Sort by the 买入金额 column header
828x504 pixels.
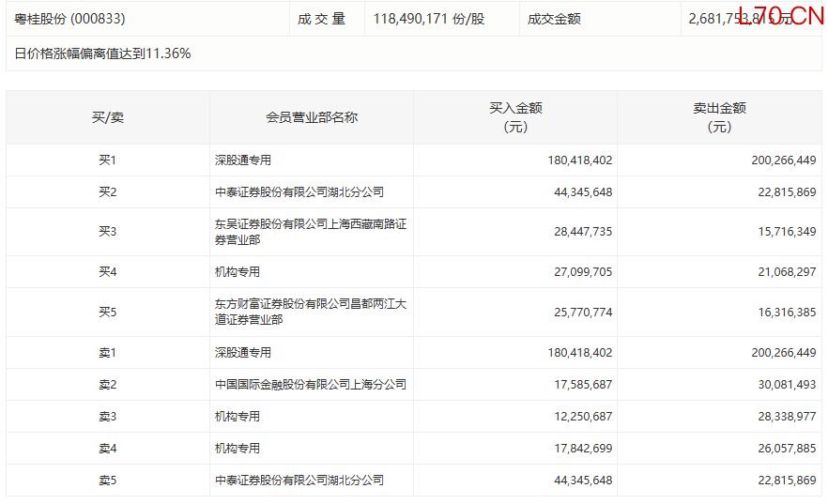(x=515, y=117)
